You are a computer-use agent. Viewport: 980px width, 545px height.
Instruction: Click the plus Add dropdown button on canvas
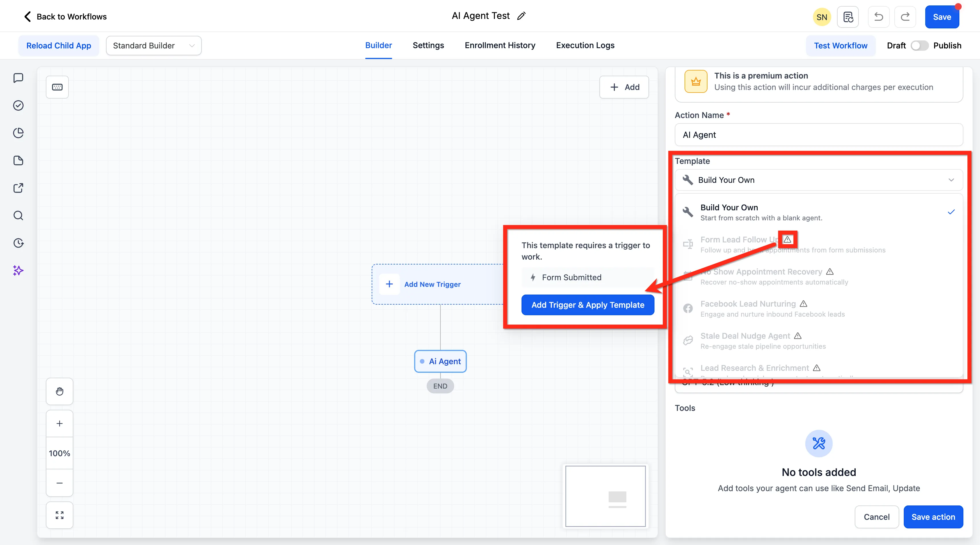click(x=624, y=87)
